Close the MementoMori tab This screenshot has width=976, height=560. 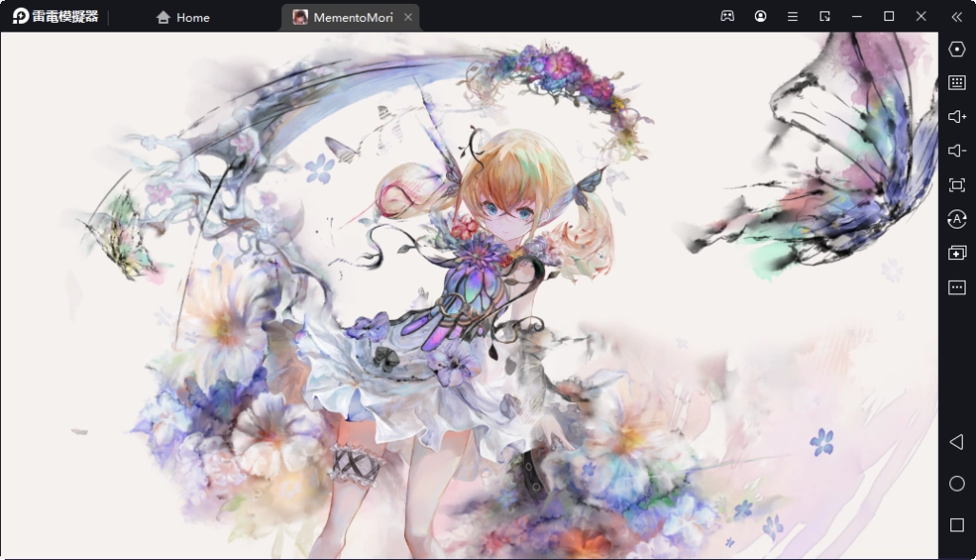point(409,17)
